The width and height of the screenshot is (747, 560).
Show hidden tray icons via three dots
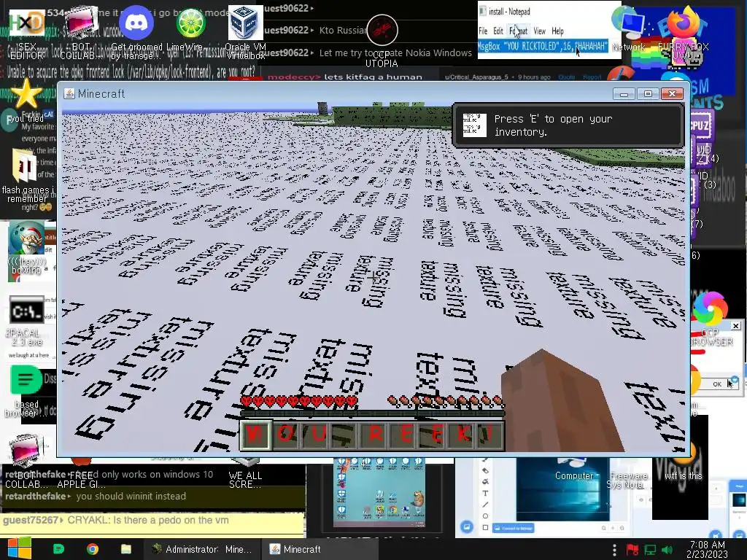coord(614,550)
